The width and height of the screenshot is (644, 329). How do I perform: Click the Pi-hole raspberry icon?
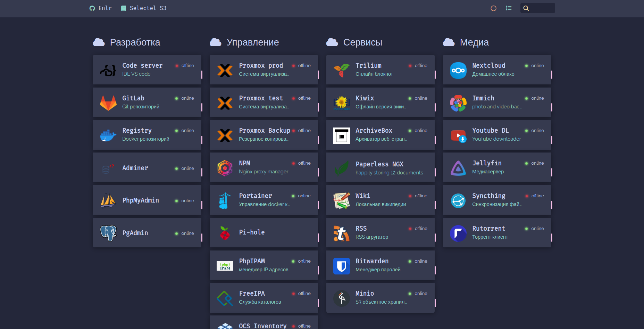tap(225, 233)
